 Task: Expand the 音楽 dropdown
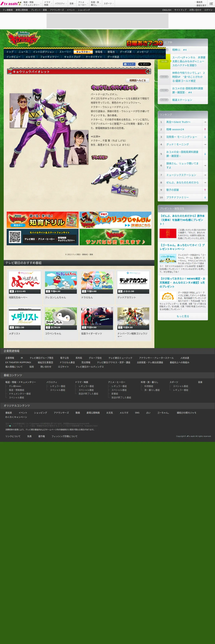[72, 4]
